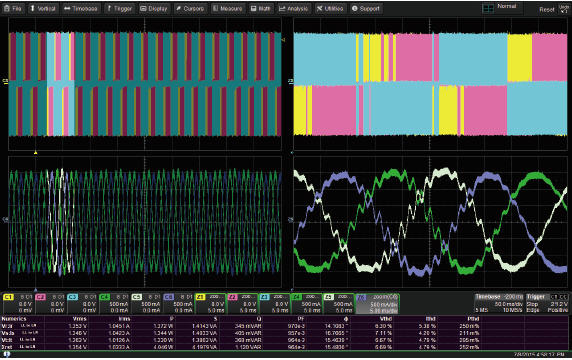Open the Timebase descriptor box
The height and width of the screenshot is (360, 572).
pyautogui.click(x=499, y=303)
